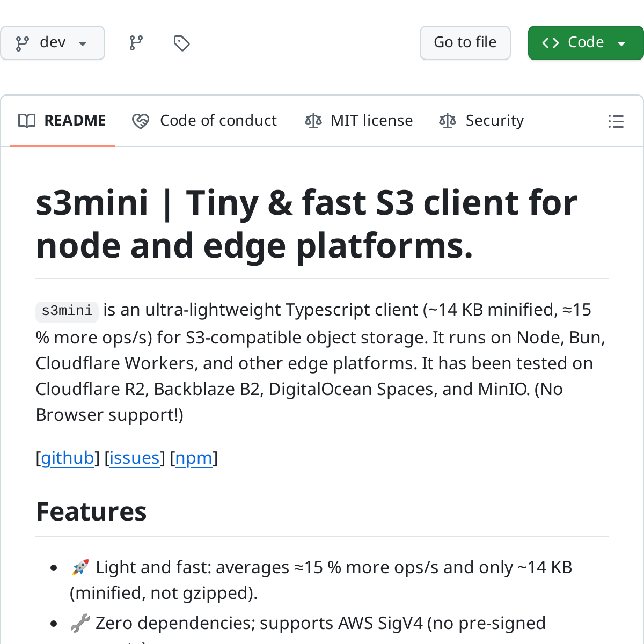The width and height of the screenshot is (644, 644).
Task: Open the MIT license tab
Action: point(358,121)
